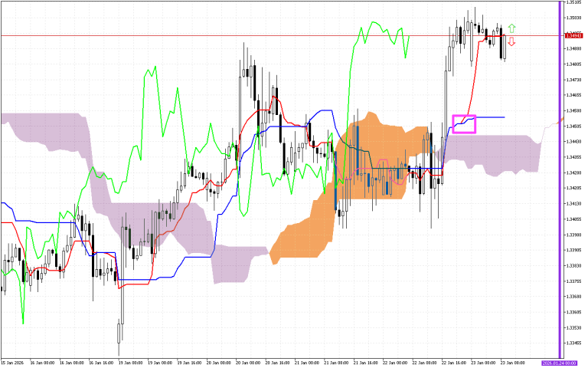Click the 1.34205 price axis label

click(574, 188)
